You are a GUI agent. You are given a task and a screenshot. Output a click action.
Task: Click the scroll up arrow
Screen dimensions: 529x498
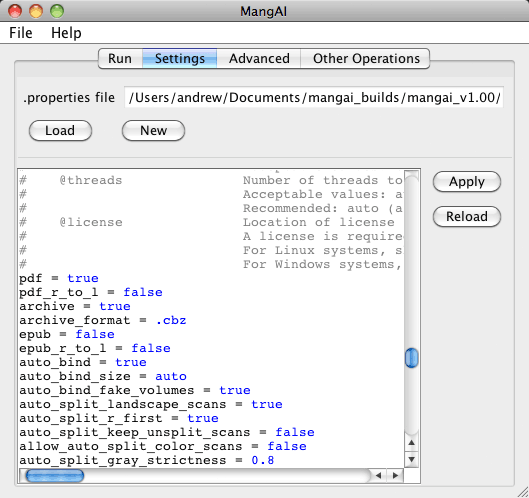(412, 442)
